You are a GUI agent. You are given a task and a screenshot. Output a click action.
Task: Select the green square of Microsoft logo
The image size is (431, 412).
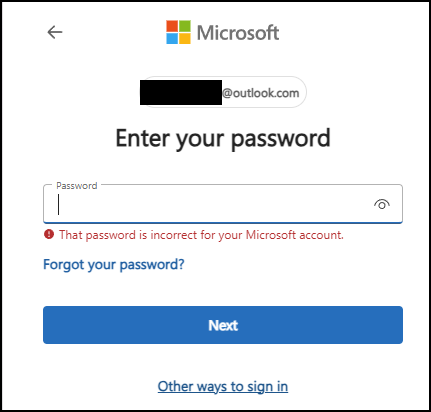(185, 26)
